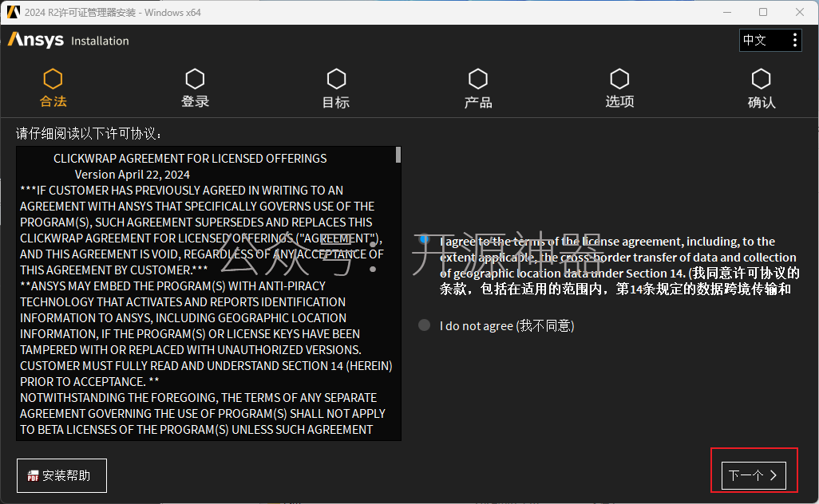Click the 合法 step hexagon icon
819x504 pixels.
[x=53, y=79]
